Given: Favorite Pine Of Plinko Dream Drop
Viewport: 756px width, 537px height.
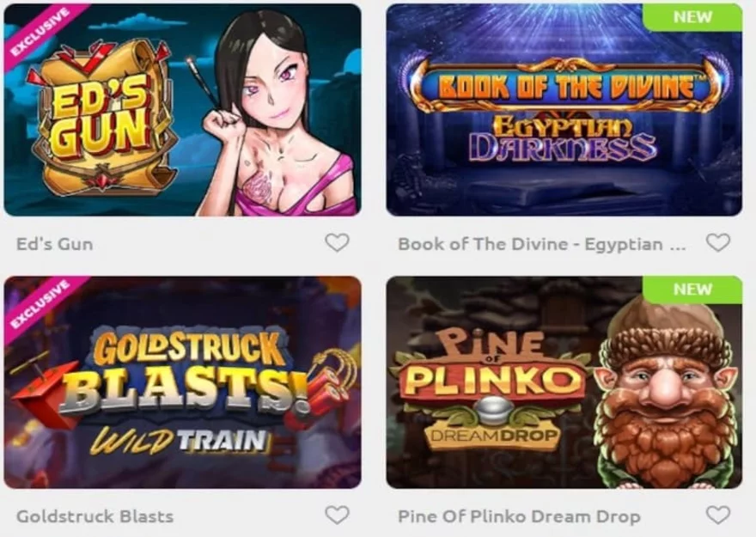Looking at the screenshot, I should (718, 515).
